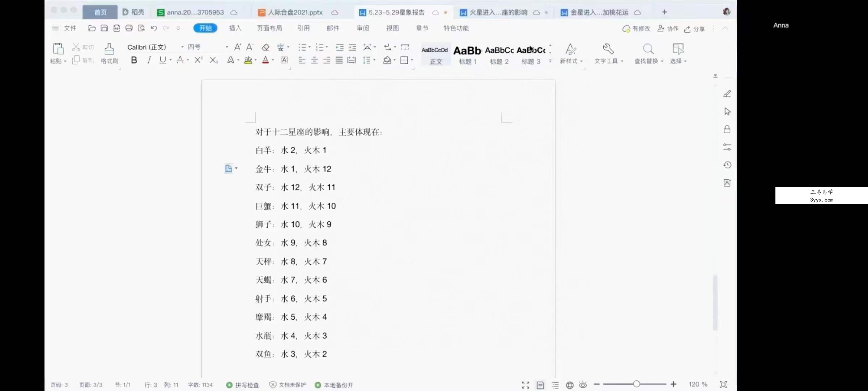868x391 pixels.
Task: Open history clock icon in sidebar
Action: point(727,165)
